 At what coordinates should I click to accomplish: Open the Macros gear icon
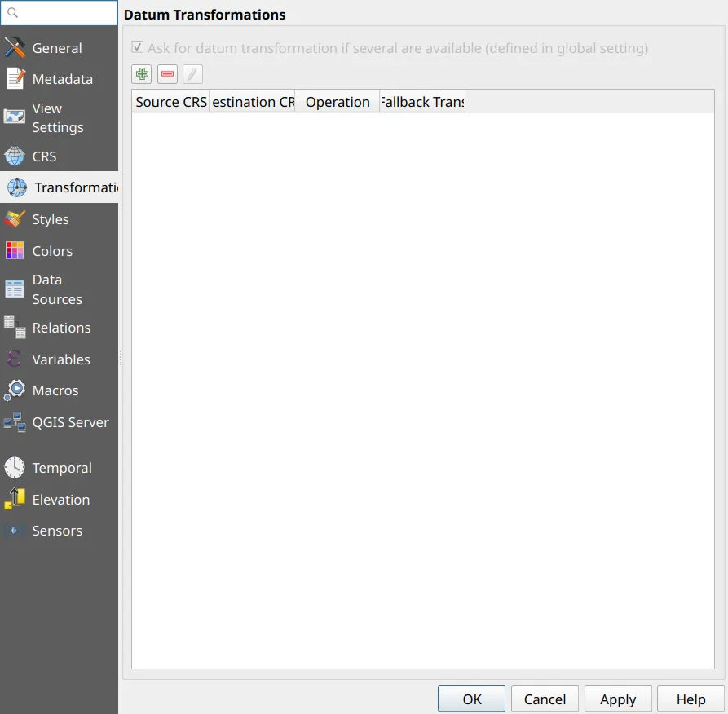(15, 390)
